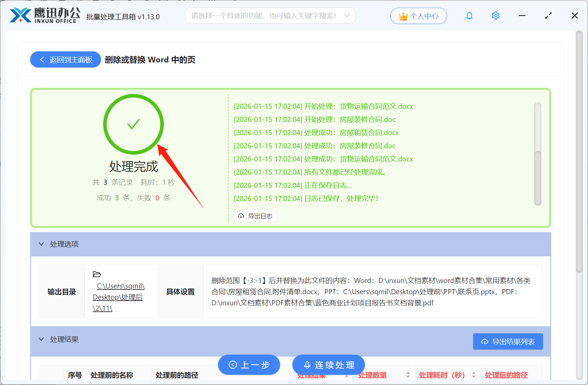Click the 返回到主面板 button
Image resolution: width=588 pixels, height=385 pixels.
pos(65,59)
